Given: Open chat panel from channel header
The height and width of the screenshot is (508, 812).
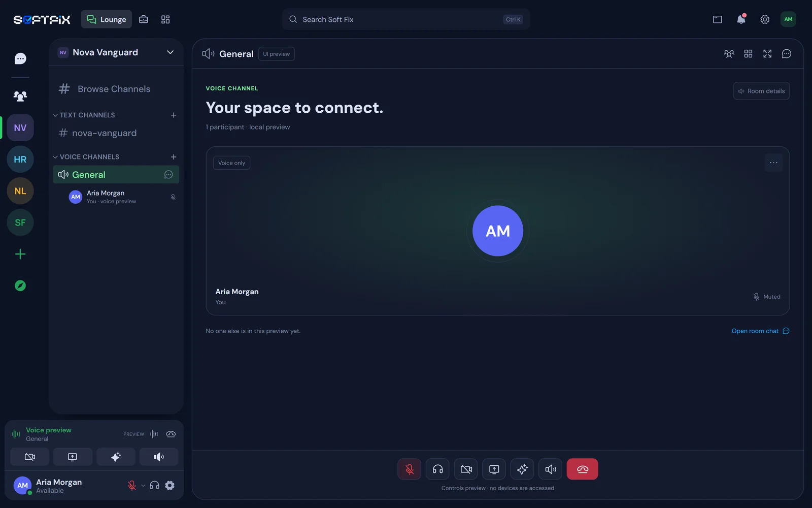Looking at the screenshot, I should click(x=787, y=54).
